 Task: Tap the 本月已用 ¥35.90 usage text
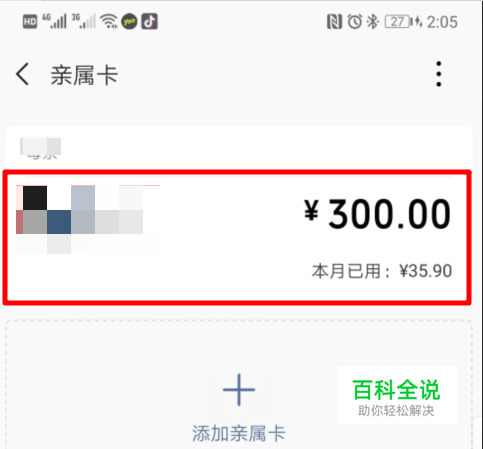click(x=382, y=271)
